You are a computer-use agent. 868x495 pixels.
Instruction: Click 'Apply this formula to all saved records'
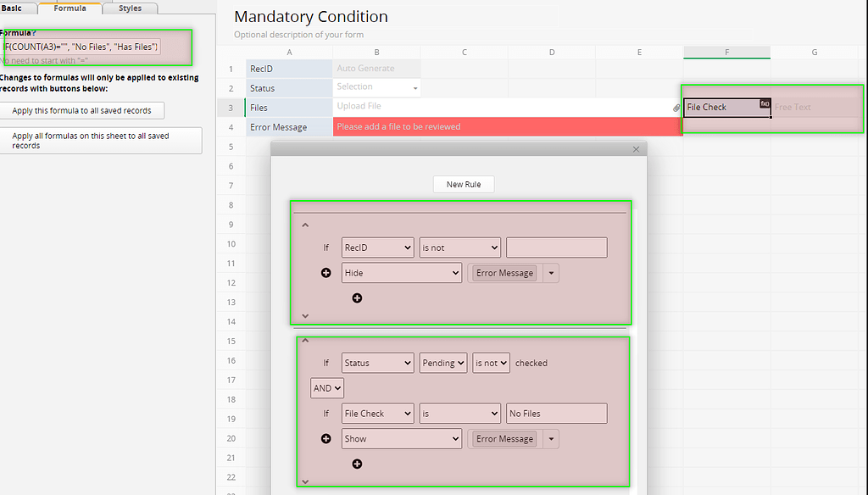[x=82, y=110]
